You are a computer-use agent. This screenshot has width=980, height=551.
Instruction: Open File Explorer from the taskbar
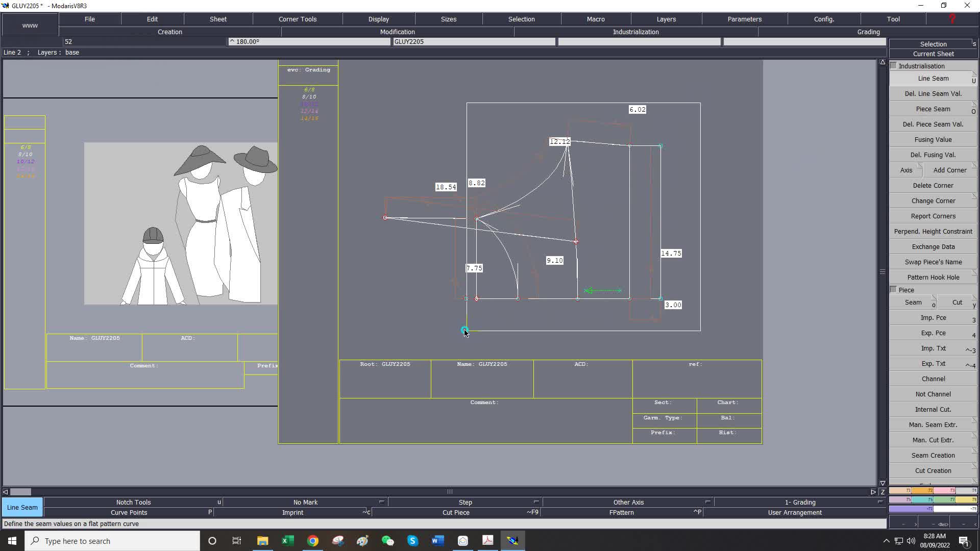pos(262,541)
